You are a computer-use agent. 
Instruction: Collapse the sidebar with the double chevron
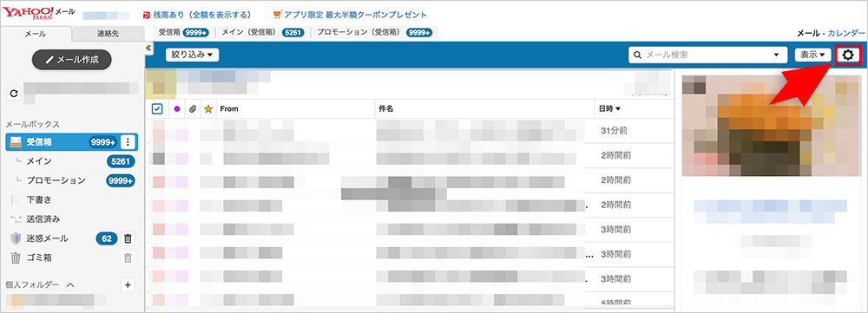click(x=148, y=48)
